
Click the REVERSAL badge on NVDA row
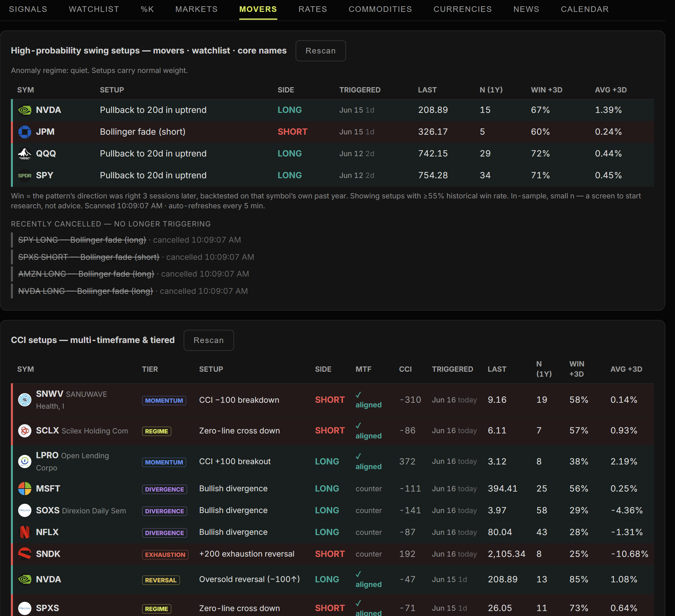point(161,580)
